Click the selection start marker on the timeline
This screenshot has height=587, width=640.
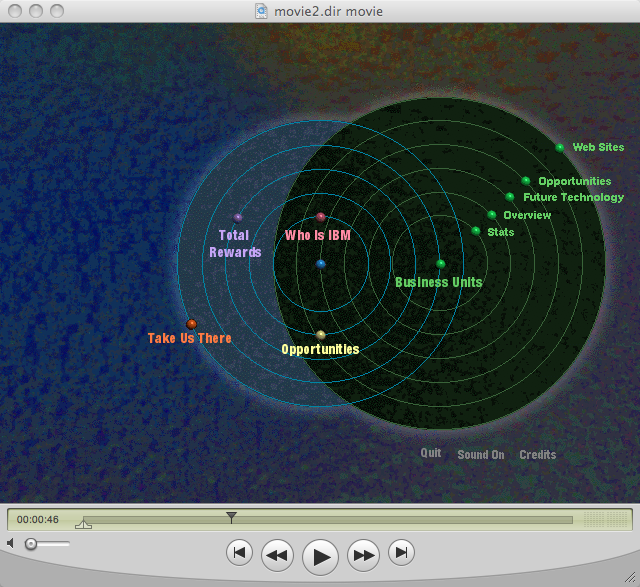click(x=83, y=523)
